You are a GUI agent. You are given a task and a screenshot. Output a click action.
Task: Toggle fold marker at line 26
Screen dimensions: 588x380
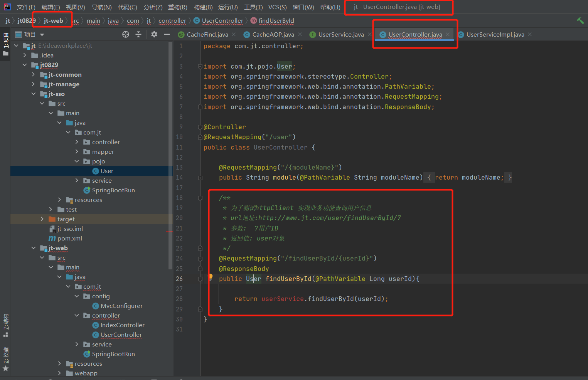(200, 279)
